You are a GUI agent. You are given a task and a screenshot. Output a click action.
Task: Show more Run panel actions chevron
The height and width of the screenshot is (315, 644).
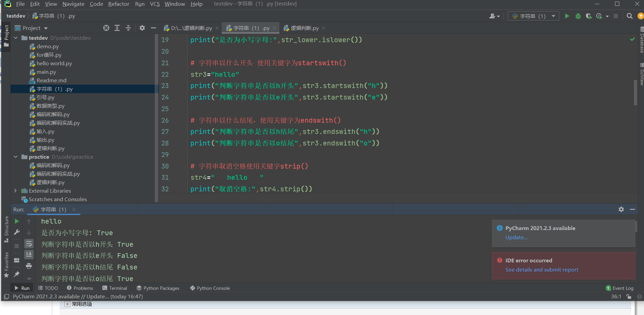29,279
